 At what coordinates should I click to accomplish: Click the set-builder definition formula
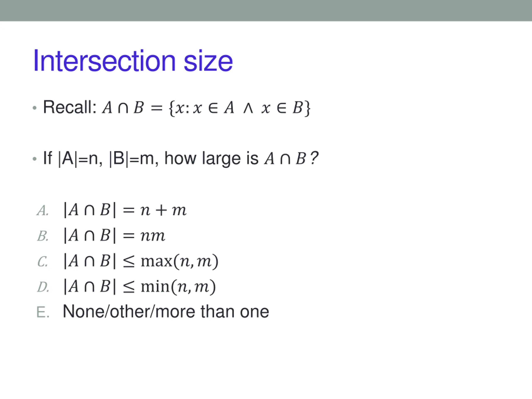(x=206, y=108)
